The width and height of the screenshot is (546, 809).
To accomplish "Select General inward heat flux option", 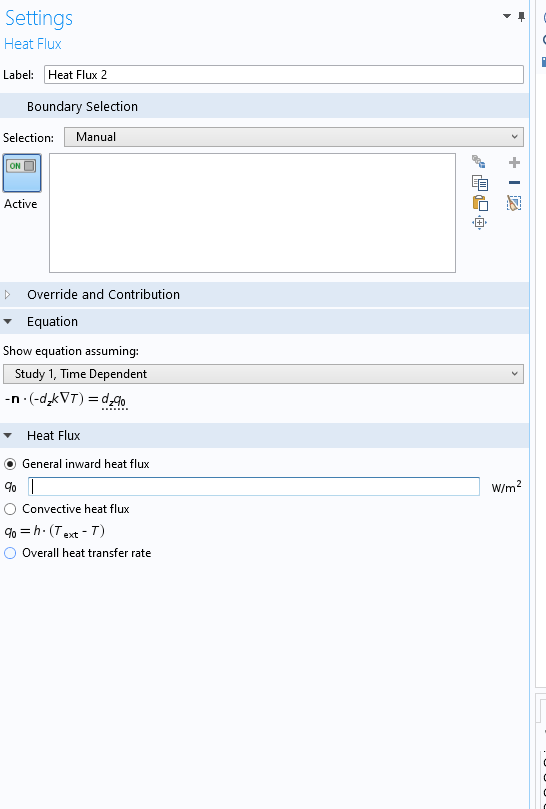I will click(9, 464).
